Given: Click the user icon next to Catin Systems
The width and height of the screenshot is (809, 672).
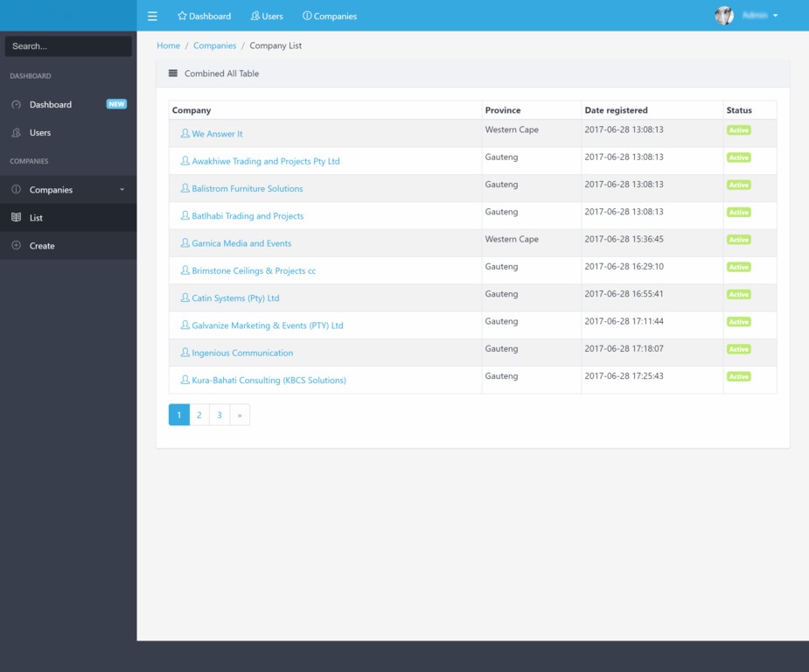Looking at the screenshot, I should [x=185, y=297].
